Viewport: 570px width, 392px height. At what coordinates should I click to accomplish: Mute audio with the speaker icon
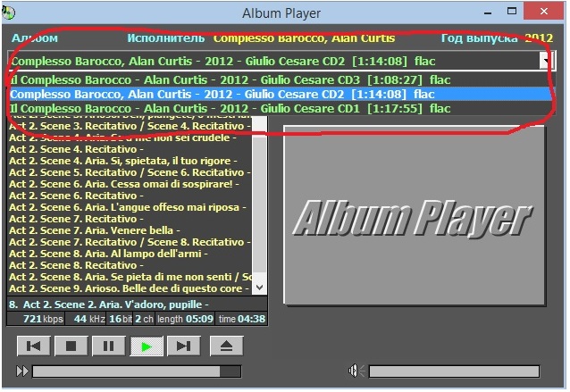[x=356, y=371]
